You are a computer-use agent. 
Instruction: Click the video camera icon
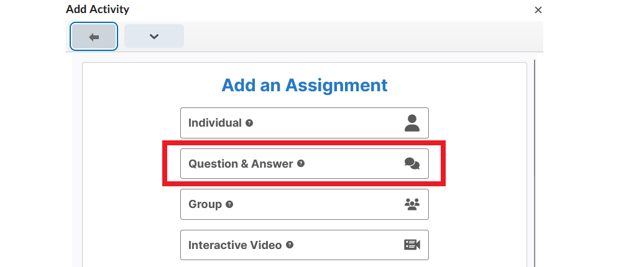[x=412, y=245]
